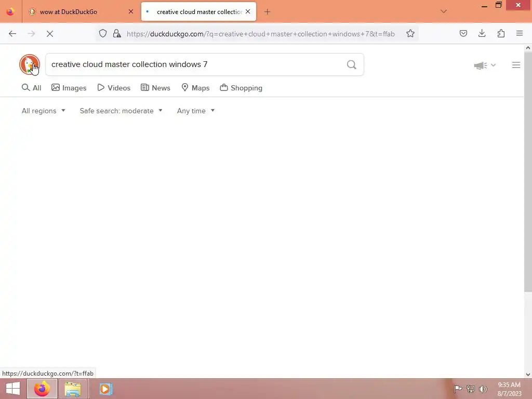Click the forward navigation arrow
532x399 pixels.
(31, 34)
